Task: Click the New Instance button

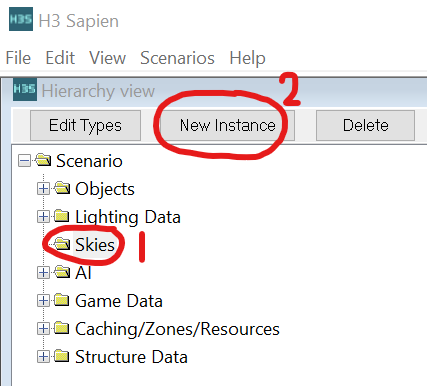Action: coord(228,126)
